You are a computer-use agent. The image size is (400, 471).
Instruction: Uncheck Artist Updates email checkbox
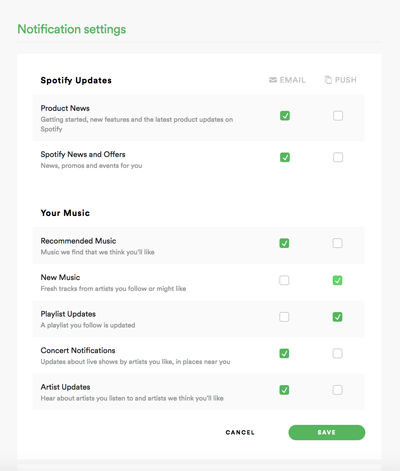pos(284,390)
